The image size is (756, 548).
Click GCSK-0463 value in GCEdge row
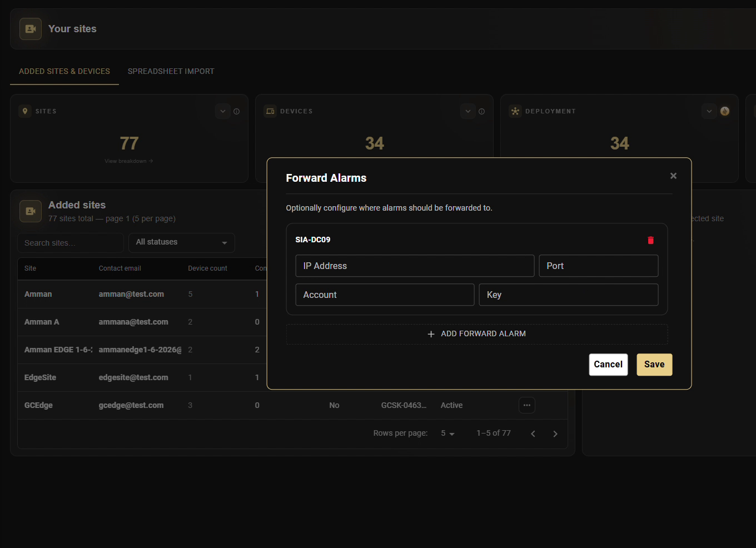pos(404,405)
